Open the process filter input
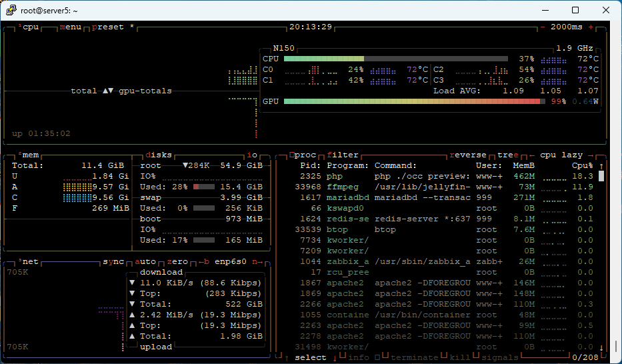The image size is (622, 364). coord(343,155)
